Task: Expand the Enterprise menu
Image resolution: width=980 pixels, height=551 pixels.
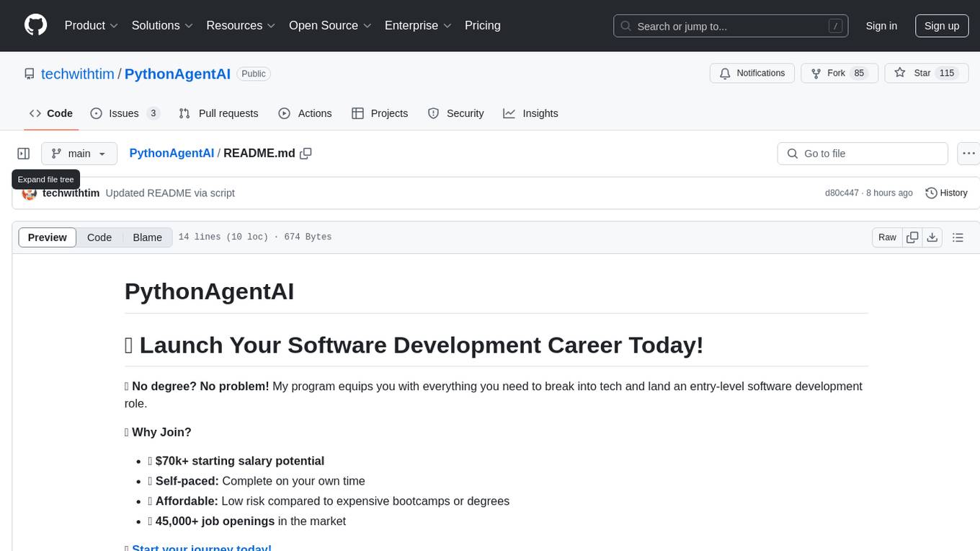Action: [418, 25]
